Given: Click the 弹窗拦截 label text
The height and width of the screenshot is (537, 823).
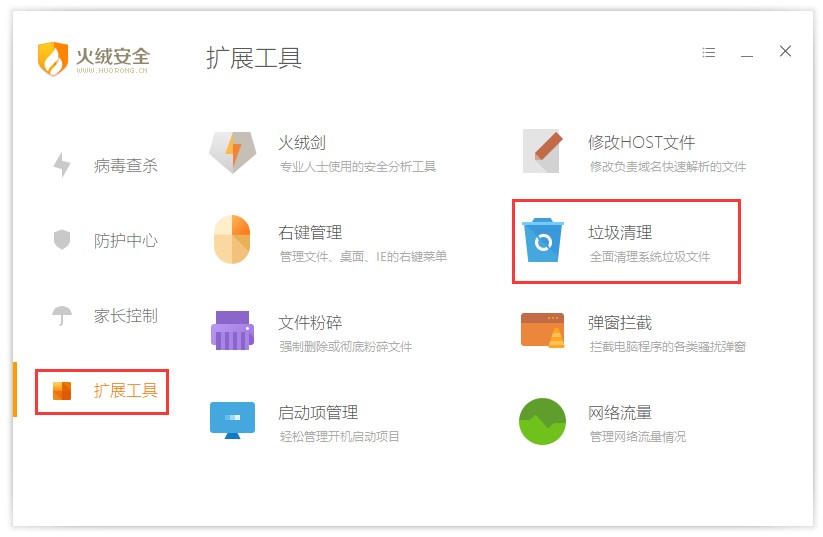Looking at the screenshot, I should tap(620, 323).
